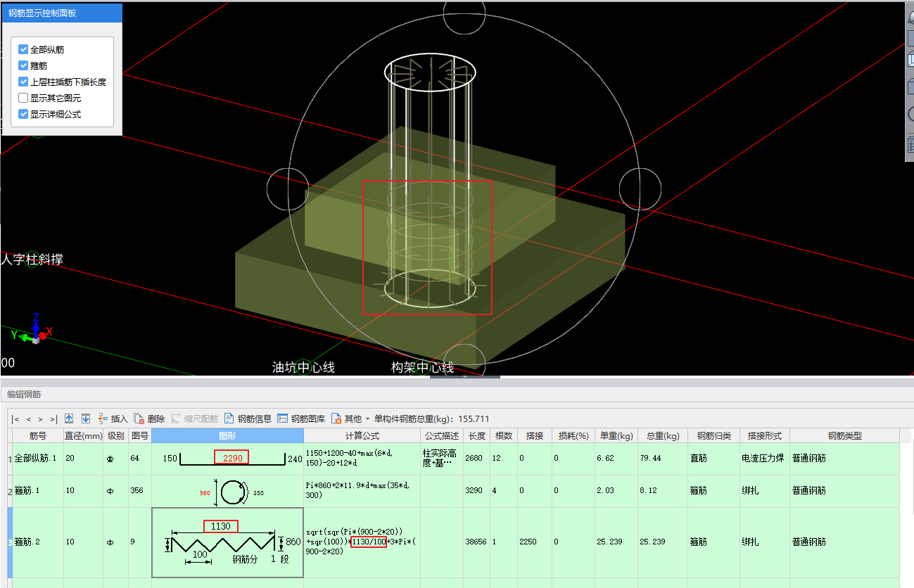Select 箍筋.1 row name cell

tap(38, 491)
